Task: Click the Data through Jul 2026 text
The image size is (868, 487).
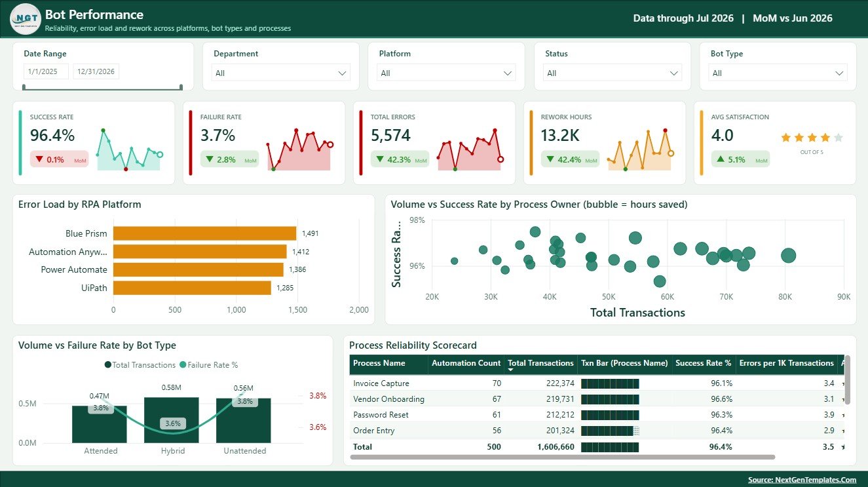Action: click(x=683, y=18)
